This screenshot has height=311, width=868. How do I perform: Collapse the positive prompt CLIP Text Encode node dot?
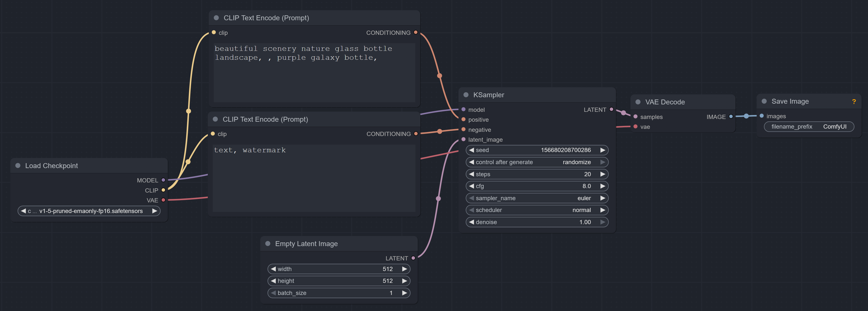216,18
